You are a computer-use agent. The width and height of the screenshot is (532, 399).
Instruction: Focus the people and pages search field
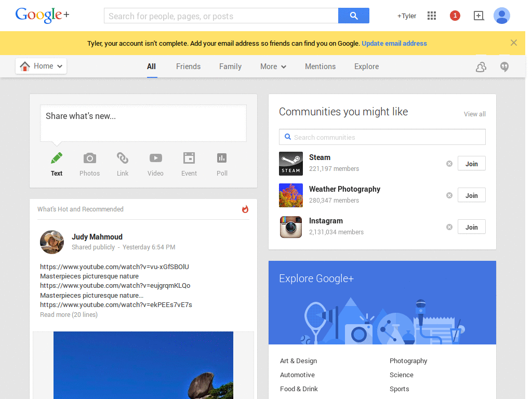click(x=221, y=16)
